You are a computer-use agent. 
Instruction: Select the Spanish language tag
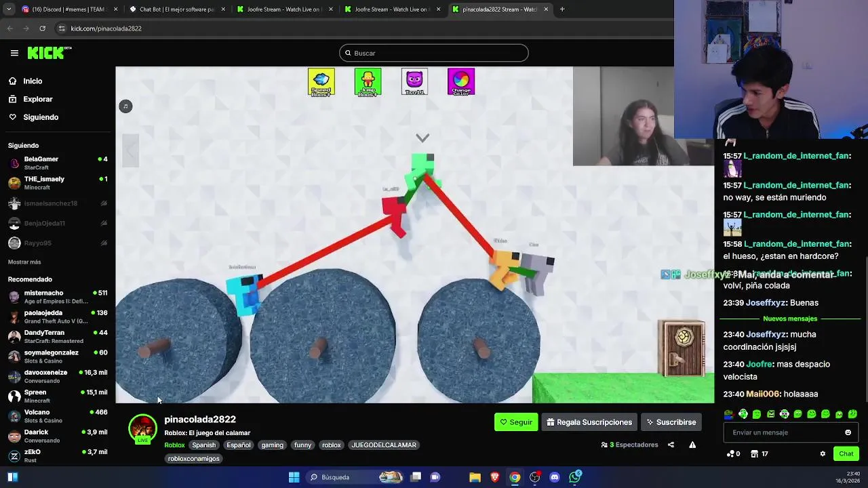click(203, 445)
